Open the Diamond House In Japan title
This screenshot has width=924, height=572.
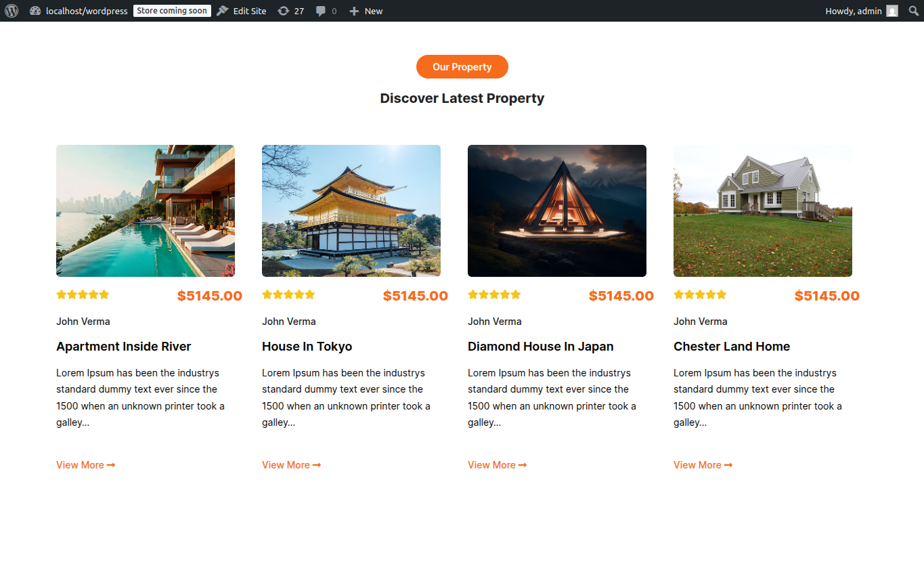[541, 347]
